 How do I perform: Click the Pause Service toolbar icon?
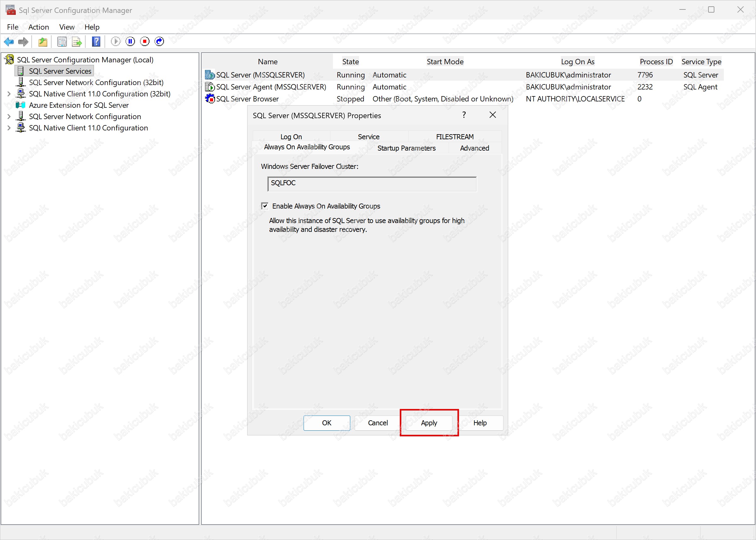[x=130, y=42]
